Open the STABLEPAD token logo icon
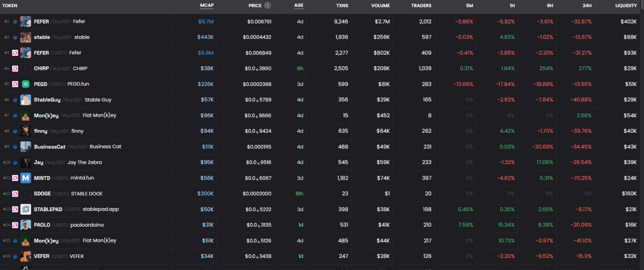The width and height of the screenshot is (644, 270). 26,209
